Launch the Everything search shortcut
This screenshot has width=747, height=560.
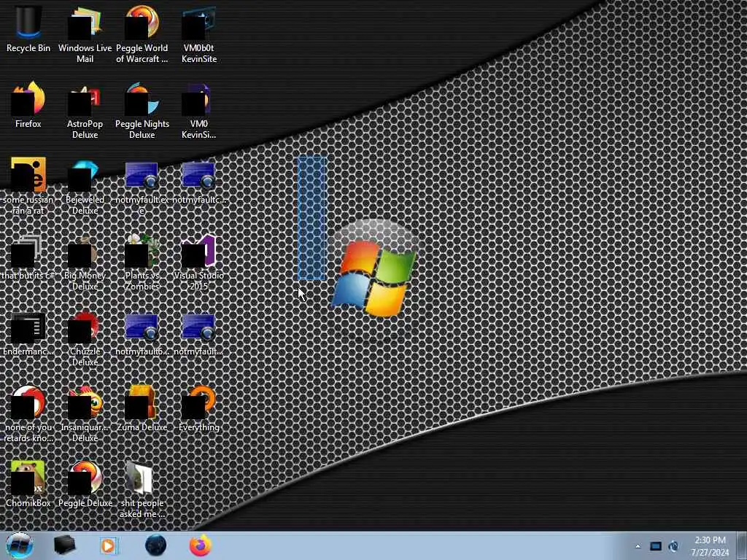click(x=199, y=408)
